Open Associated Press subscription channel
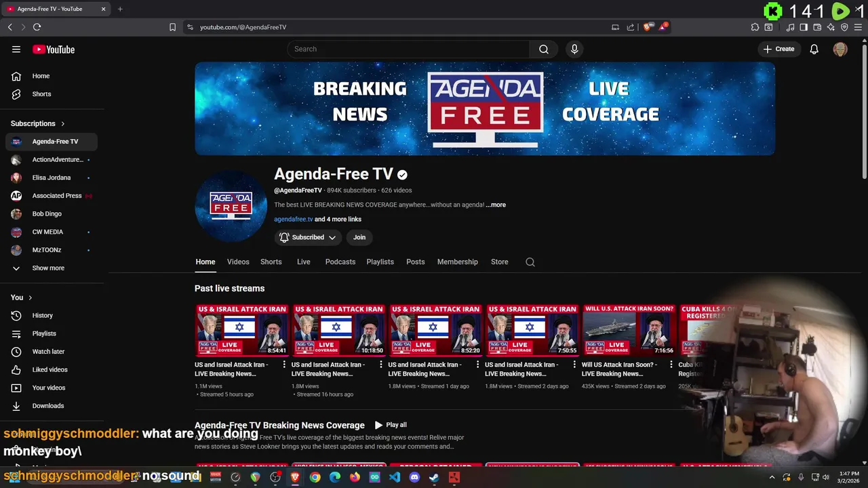The height and width of the screenshot is (488, 868). point(52,196)
